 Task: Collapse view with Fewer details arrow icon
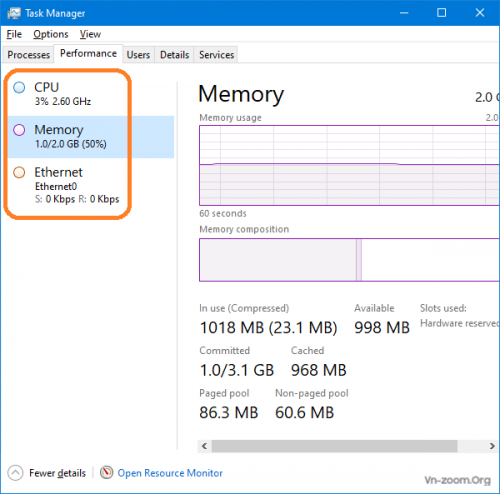[x=15, y=473]
